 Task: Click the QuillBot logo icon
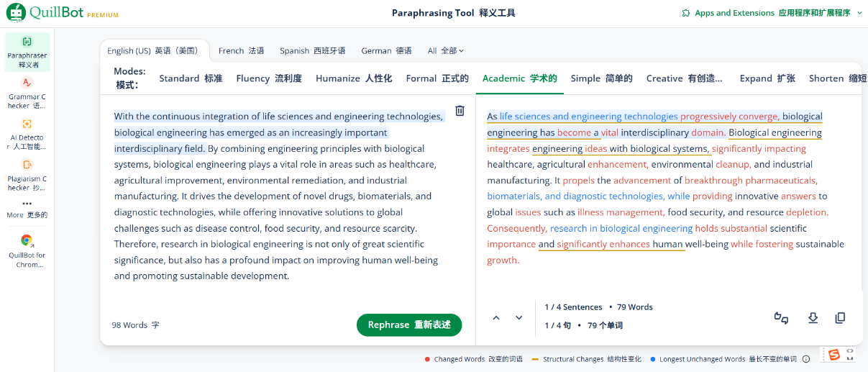16,12
